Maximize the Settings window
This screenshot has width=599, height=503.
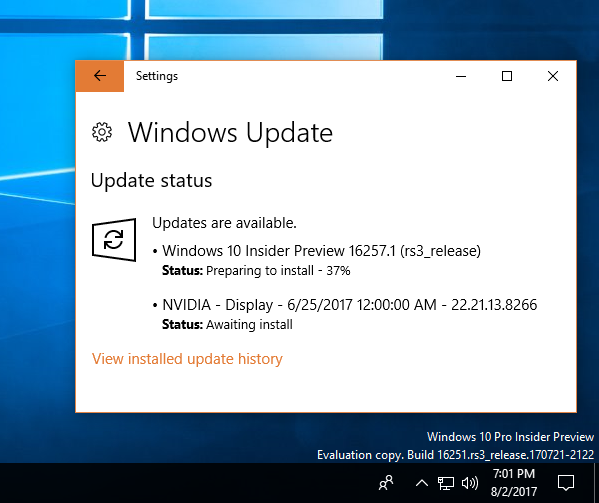coord(507,76)
